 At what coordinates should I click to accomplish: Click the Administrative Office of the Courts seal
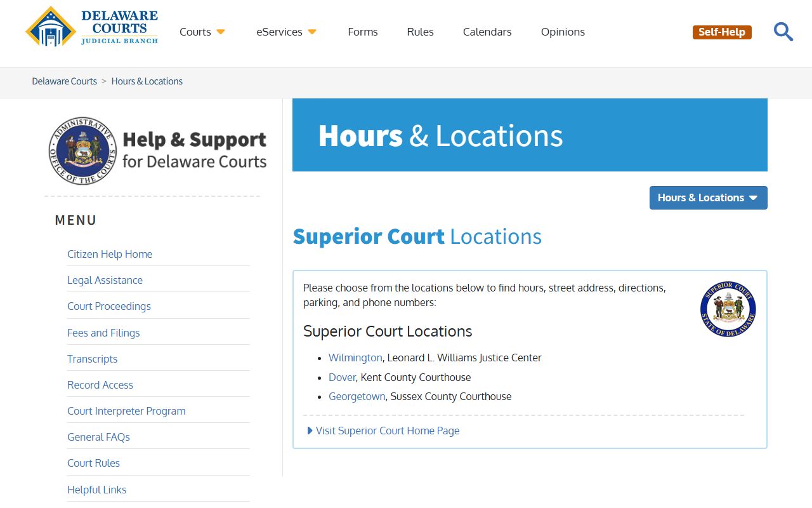(82, 150)
